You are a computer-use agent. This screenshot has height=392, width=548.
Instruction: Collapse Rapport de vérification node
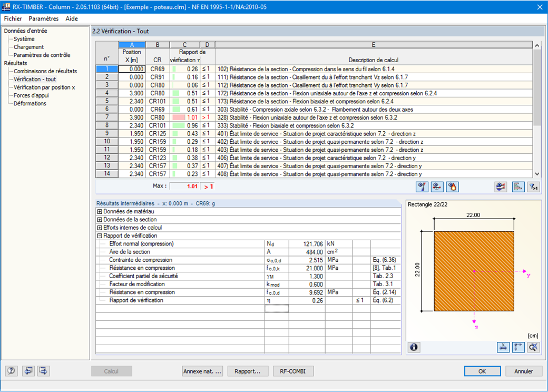click(100, 236)
